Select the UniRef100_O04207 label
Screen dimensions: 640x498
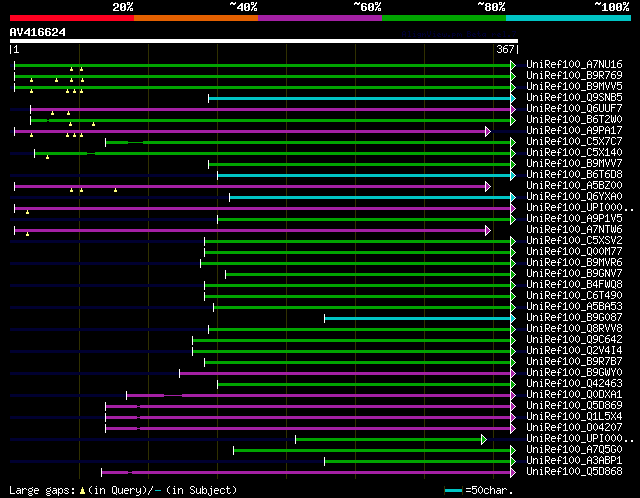(574, 428)
